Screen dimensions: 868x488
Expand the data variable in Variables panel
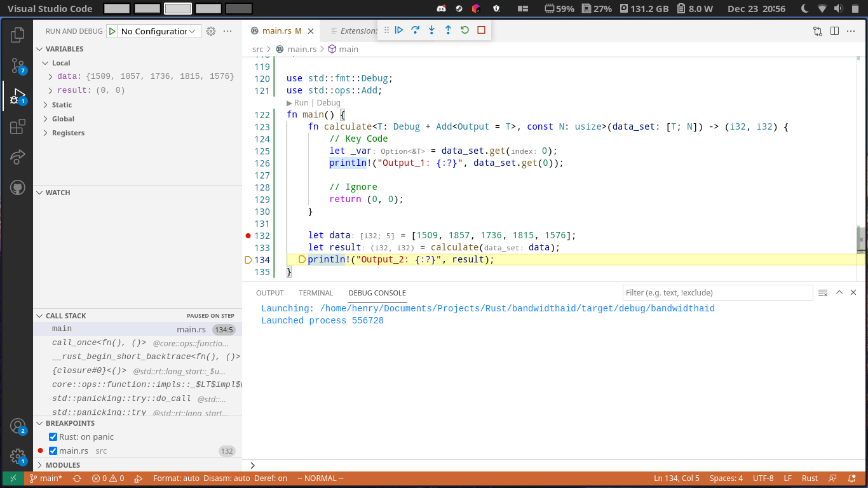click(x=50, y=76)
